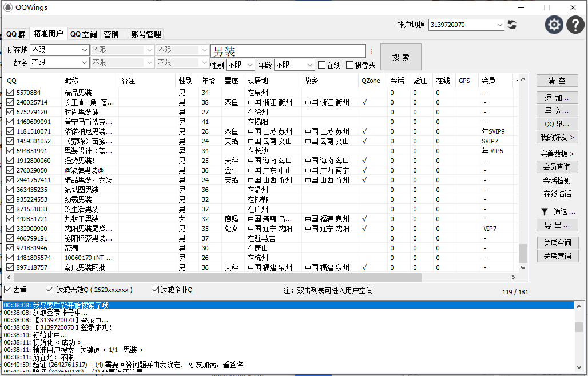The height and width of the screenshot is (376, 588).
Task: Open the help question mark icon
Action: [x=575, y=25]
